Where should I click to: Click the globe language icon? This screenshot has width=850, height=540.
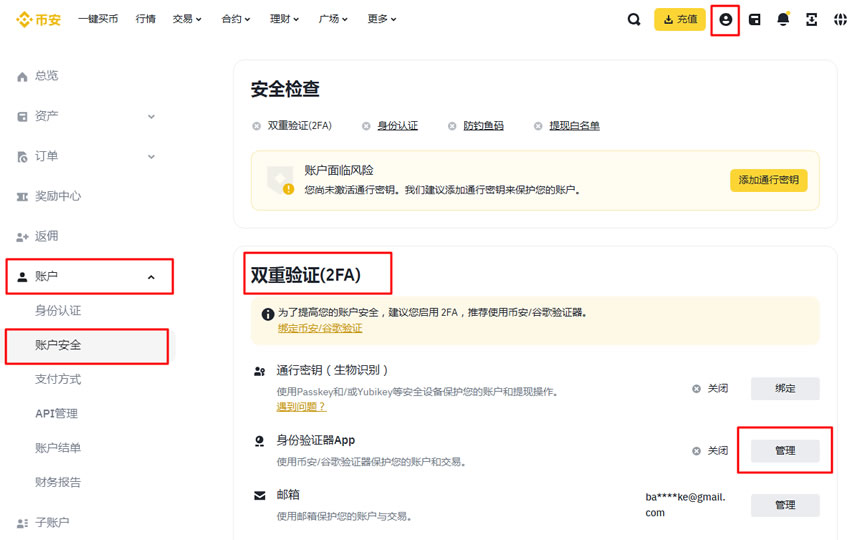point(840,19)
